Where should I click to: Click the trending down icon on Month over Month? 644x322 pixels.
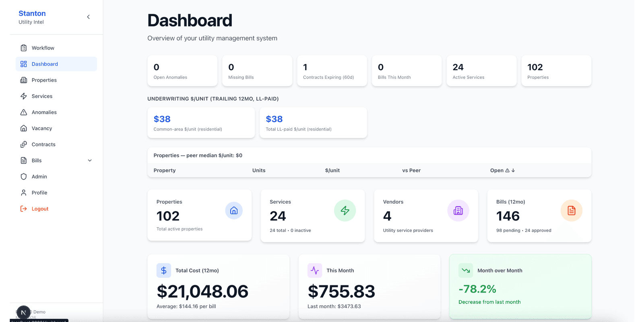(x=466, y=270)
